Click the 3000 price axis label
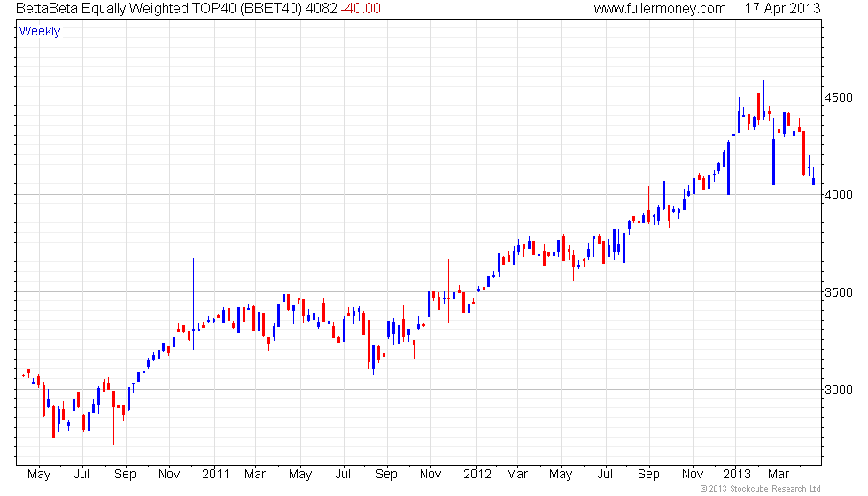Image resolution: width=868 pixels, height=496 pixels. [839, 390]
